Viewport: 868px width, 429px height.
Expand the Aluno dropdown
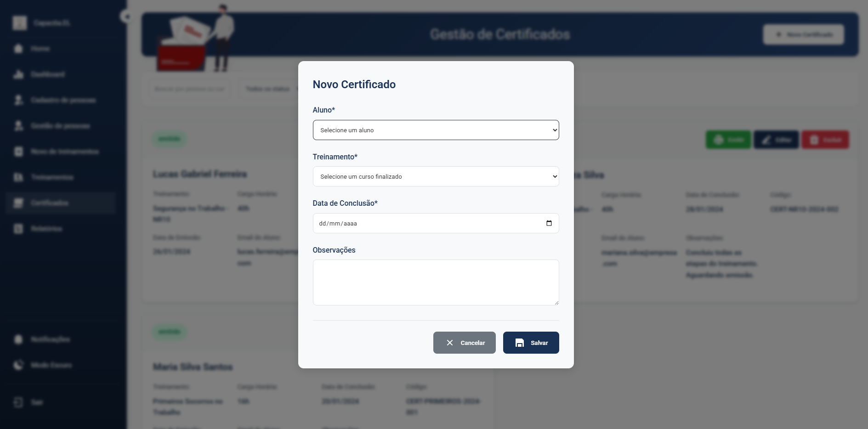pos(436,130)
